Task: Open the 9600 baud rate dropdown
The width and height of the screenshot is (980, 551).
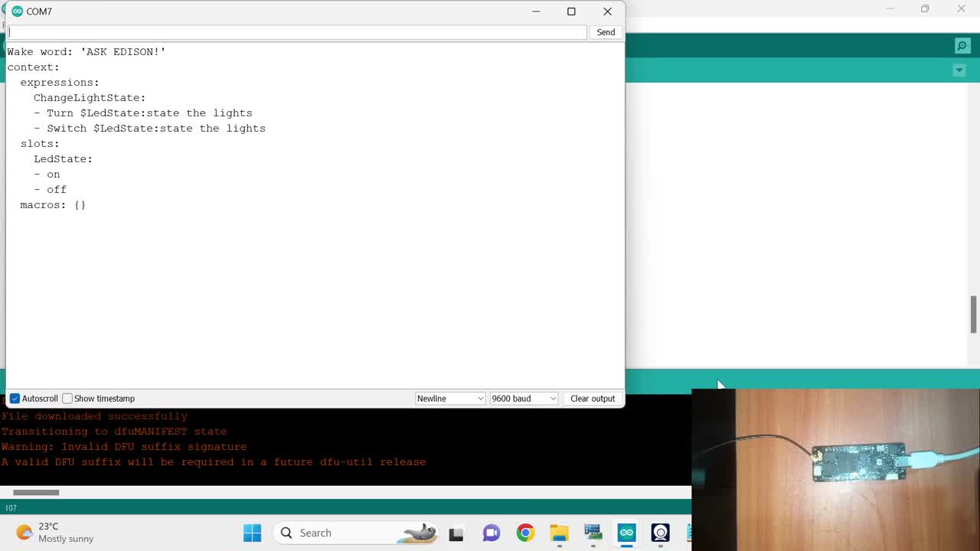Action: 524,399
